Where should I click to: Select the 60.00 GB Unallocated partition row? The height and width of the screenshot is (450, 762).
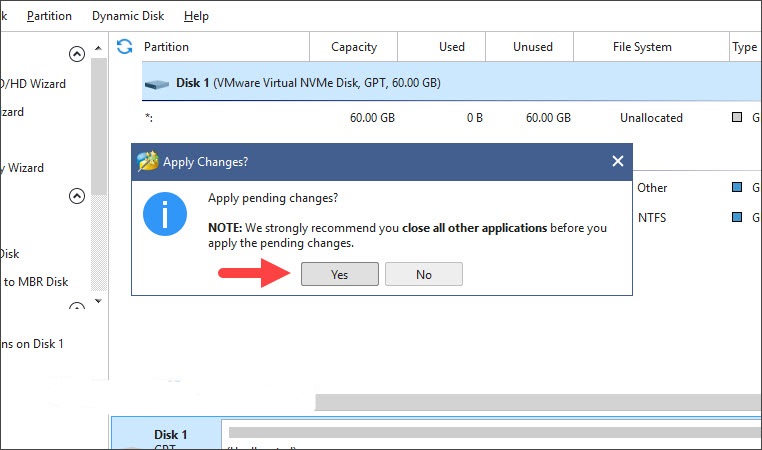pyautogui.click(x=451, y=118)
